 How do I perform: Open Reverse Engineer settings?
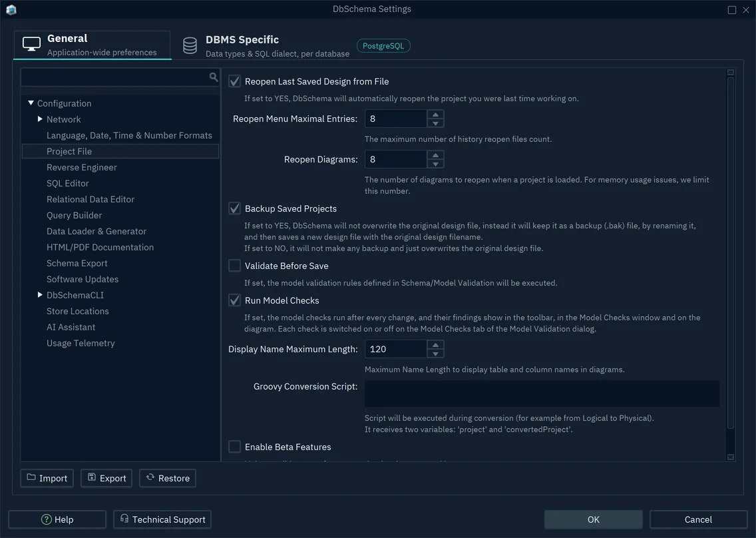[81, 167]
